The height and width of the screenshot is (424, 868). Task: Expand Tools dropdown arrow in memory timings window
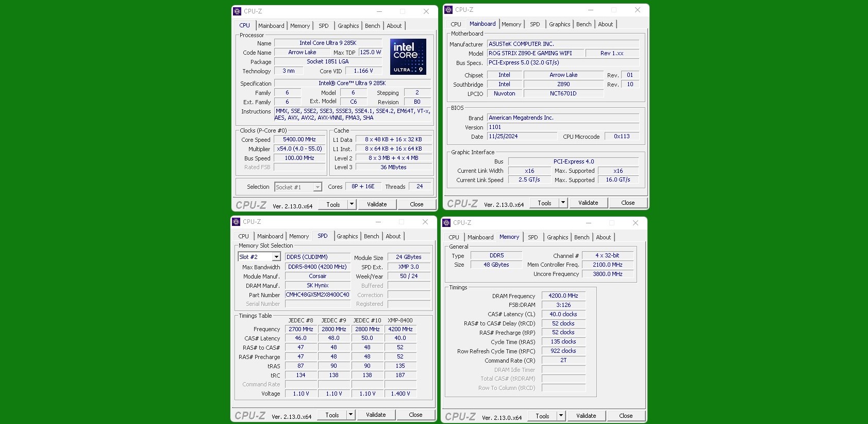(561, 416)
